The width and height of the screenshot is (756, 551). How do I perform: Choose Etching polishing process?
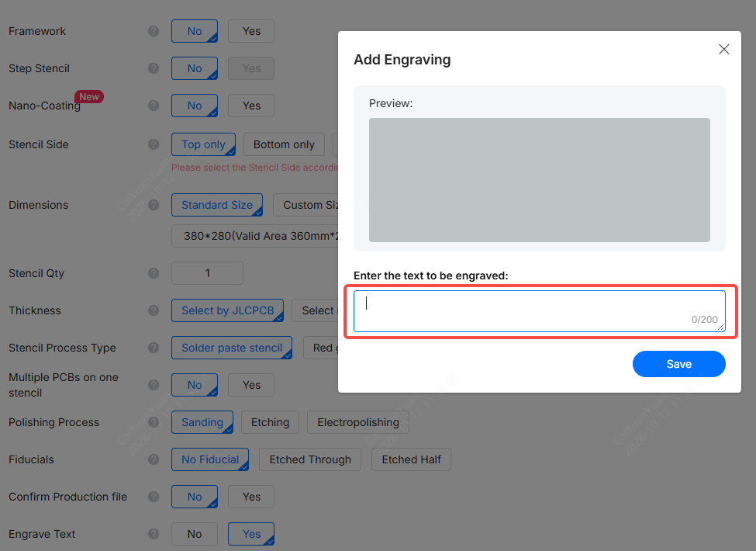270,422
